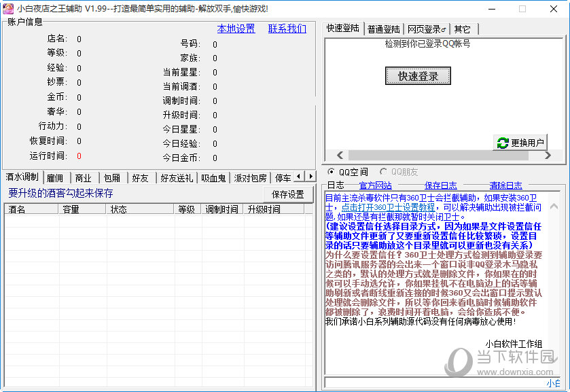Click the 我们承诺小白系列辅助 text line
Image resolution: width=570 pixels, height=392 pixels.
[x=421, y=321]
